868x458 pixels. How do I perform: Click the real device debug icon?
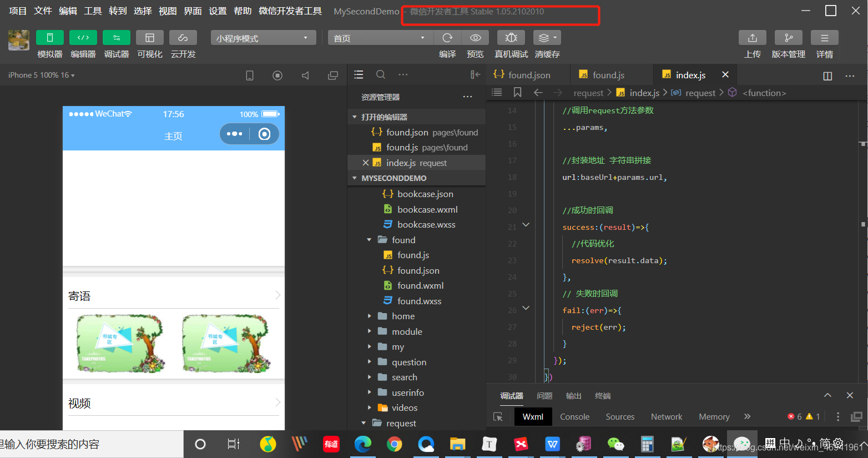coord(511,38)
